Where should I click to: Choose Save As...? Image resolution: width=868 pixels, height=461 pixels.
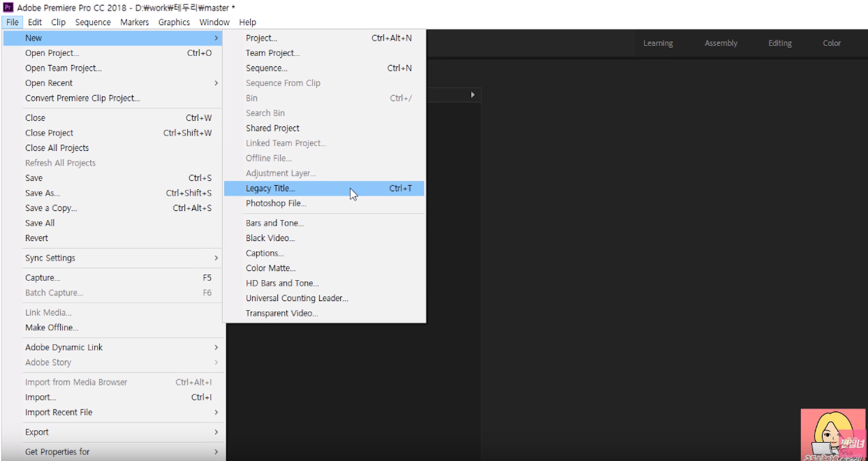coord(112,193)
